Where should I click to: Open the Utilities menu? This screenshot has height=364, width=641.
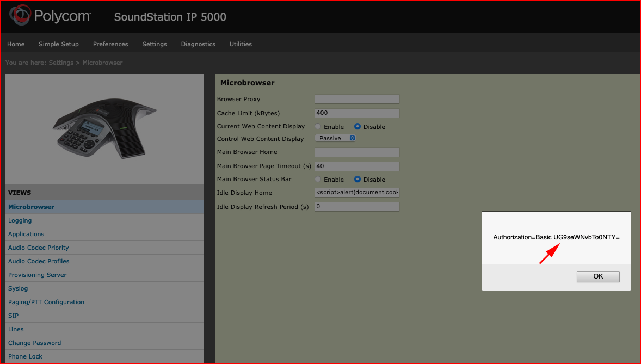click(x=241, y=44)
